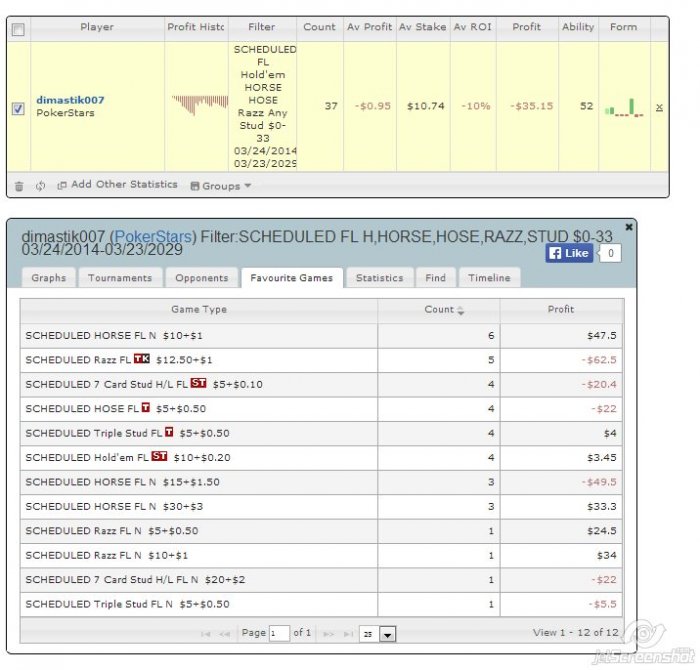Open the PokerStars link in panel title

(x=153, y=237)
